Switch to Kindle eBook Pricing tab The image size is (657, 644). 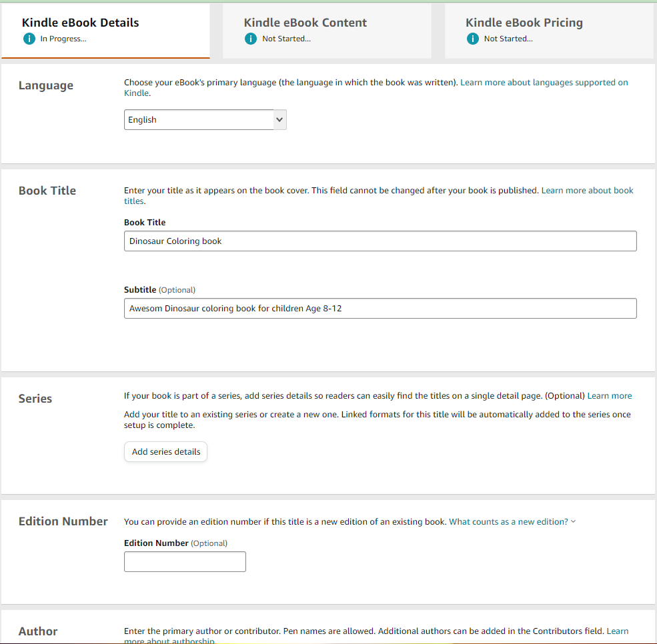[549, 31]
